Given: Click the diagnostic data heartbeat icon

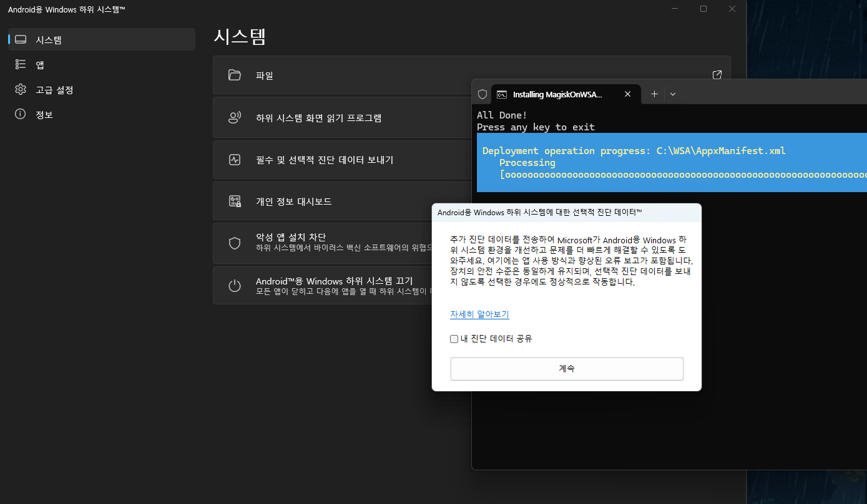Looking at the screenshot, I should [x=235, y=160].
